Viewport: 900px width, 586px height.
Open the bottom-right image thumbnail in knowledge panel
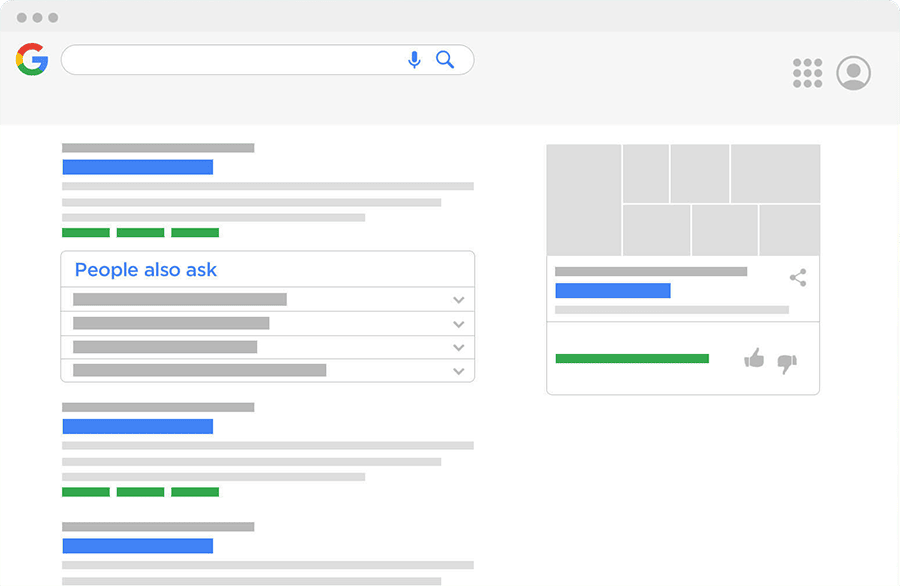[790, 230]
